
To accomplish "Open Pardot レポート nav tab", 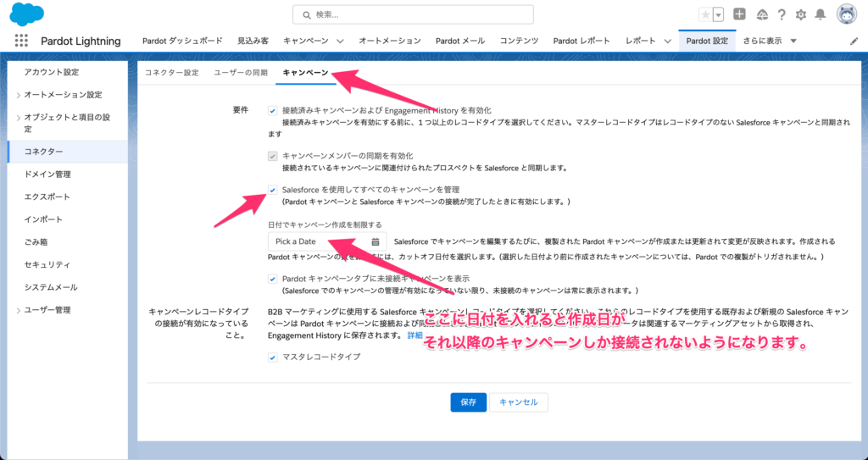I will click(x=581, y=41).
